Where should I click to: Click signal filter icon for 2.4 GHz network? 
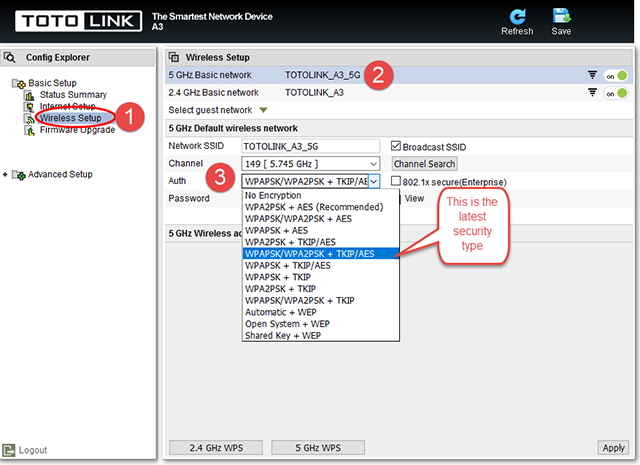(x=592, y=93)
